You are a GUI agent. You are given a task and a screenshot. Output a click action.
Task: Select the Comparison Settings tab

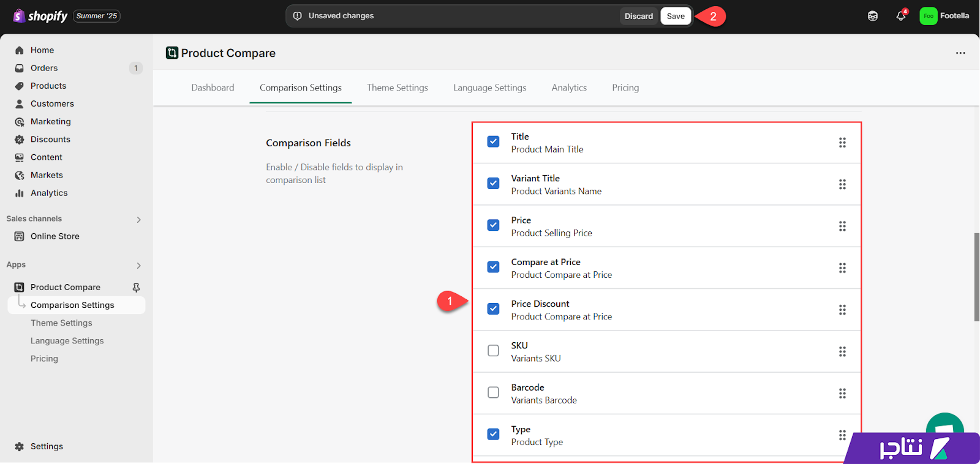tap(301, 88)
